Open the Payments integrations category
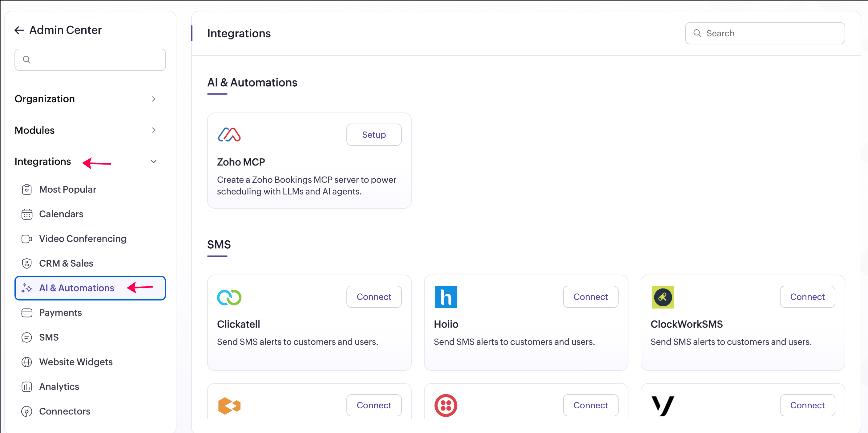868x433 pixels. tap(60, 312)
